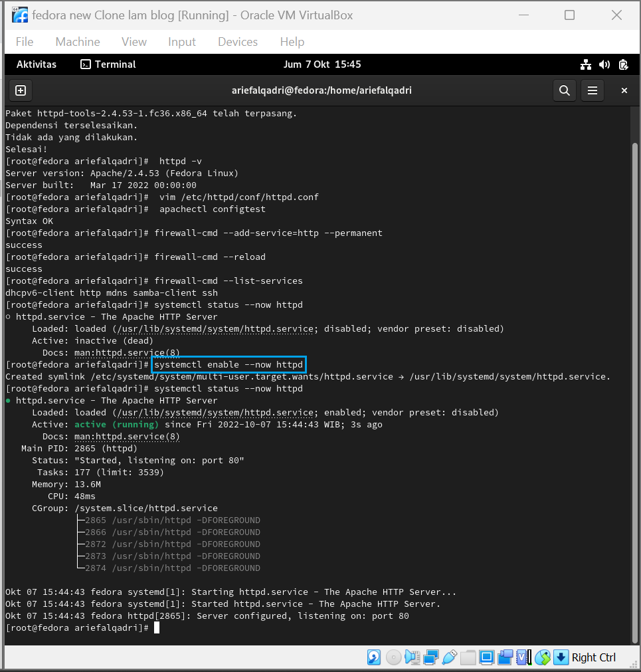Click 'dhcpv6-client http mdns samba-client ssh' output
641x672 pixels.
point(112,293)
